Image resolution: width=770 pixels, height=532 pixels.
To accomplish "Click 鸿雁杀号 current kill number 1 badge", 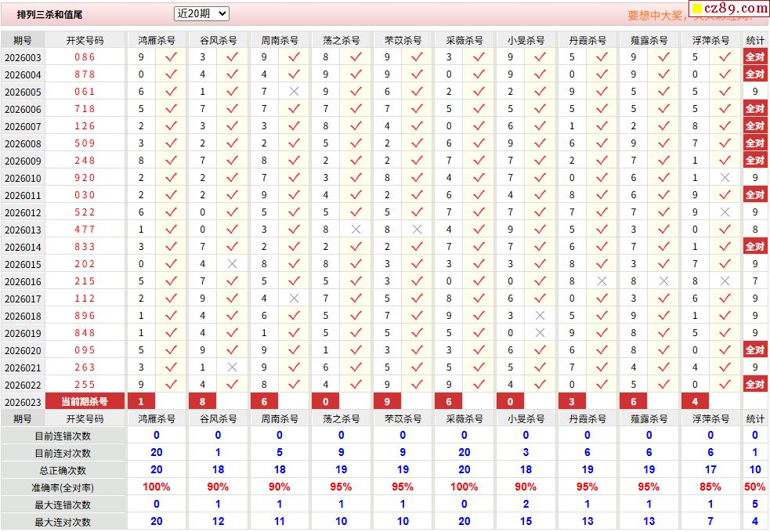I will coord(141,401).
